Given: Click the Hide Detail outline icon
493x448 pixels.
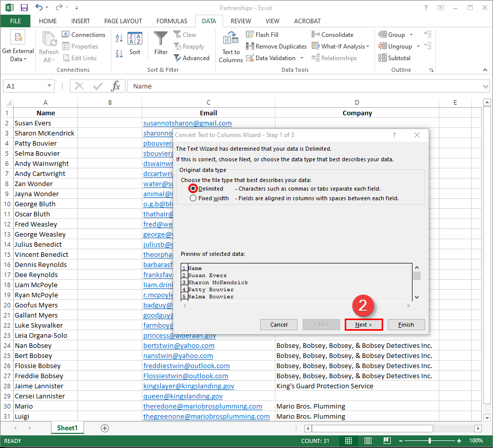Looking at the screenshot, I should pos(428,46).
